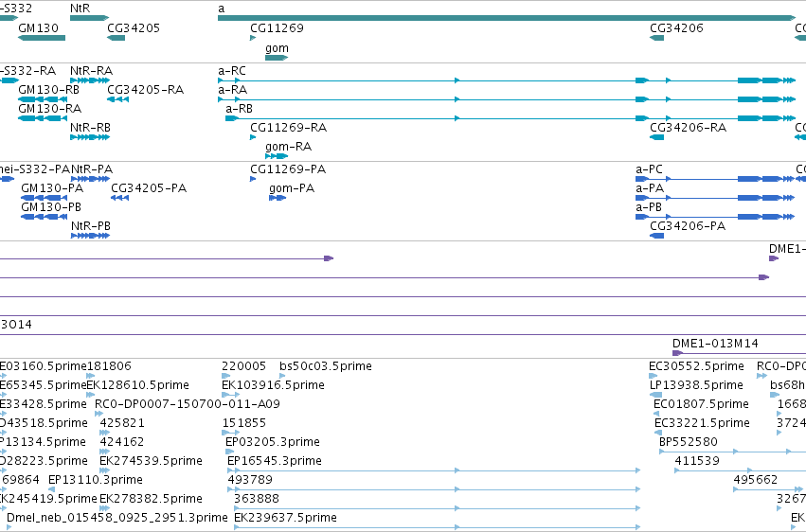Click the CG34206 gene feature

click(657, 38)
